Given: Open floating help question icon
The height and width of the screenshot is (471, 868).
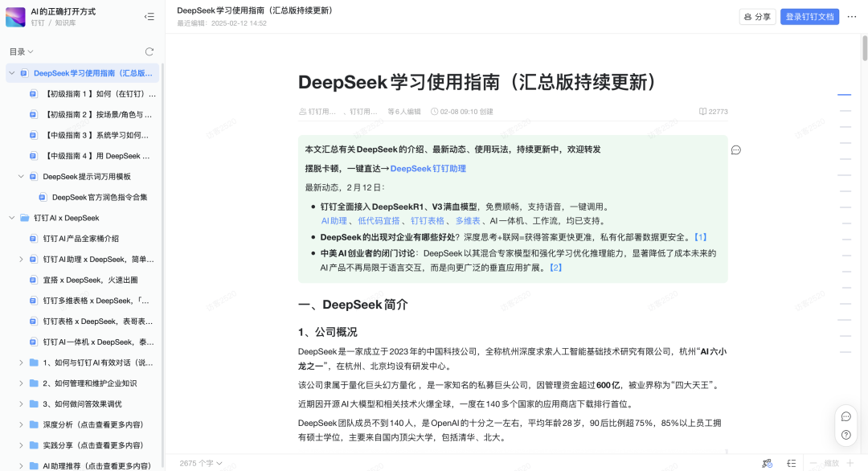Looking at the screenshot, I should 845,435.
